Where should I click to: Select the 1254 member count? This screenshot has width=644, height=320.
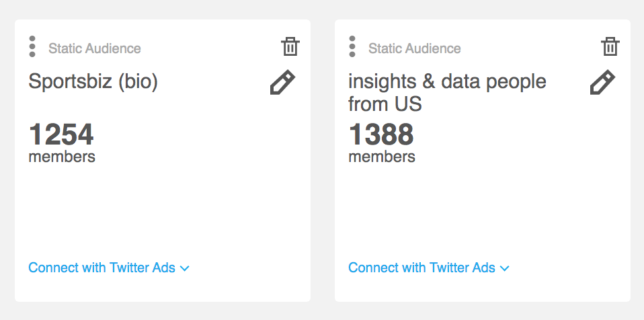pyautogui.click(x=61, y=134)
